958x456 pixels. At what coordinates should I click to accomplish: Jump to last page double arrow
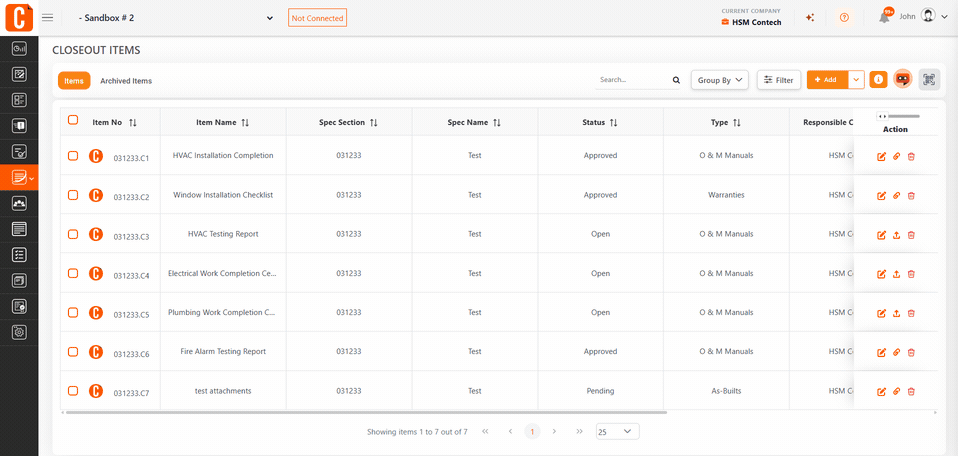pos(579,432)
